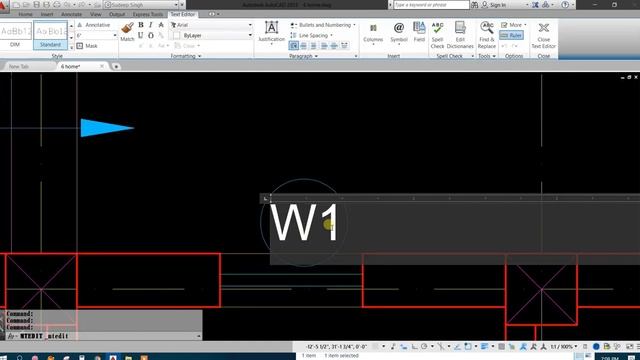The image size is (640, 360).
Task: Apply the default left paragraph alignment
Action: tap(293, 46)
